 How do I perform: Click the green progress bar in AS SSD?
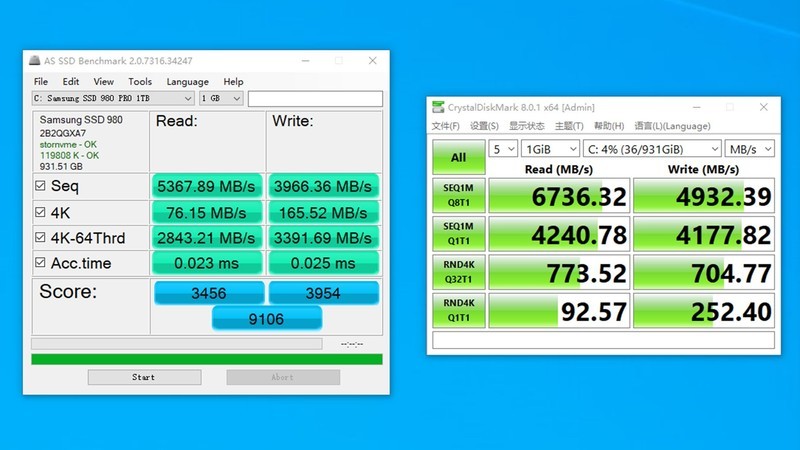(207, 359)
